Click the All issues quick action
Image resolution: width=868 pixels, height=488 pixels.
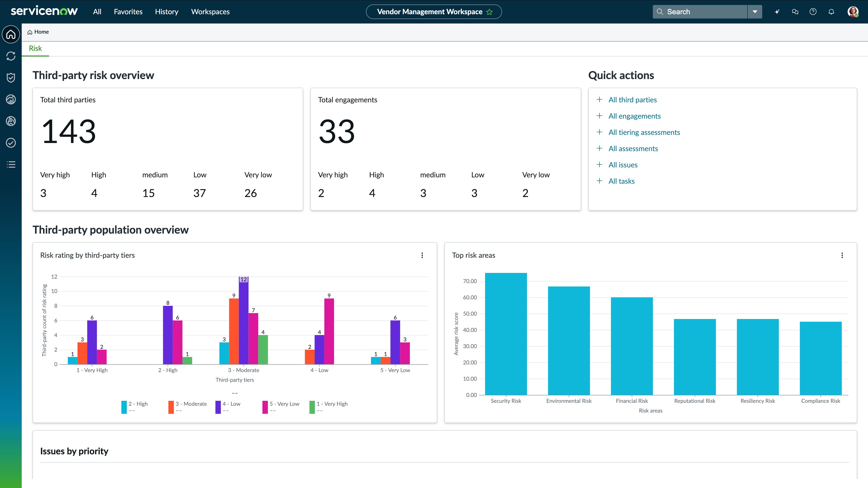(623, 165)
